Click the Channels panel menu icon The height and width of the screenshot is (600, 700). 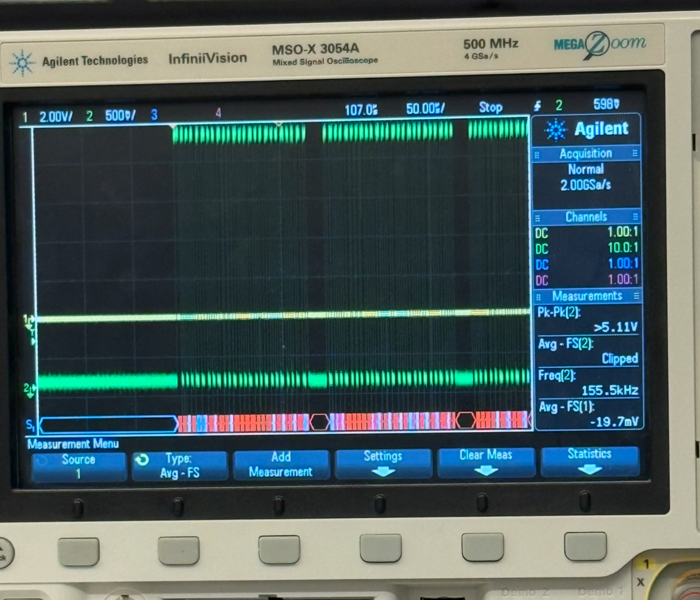coord(636,217)
